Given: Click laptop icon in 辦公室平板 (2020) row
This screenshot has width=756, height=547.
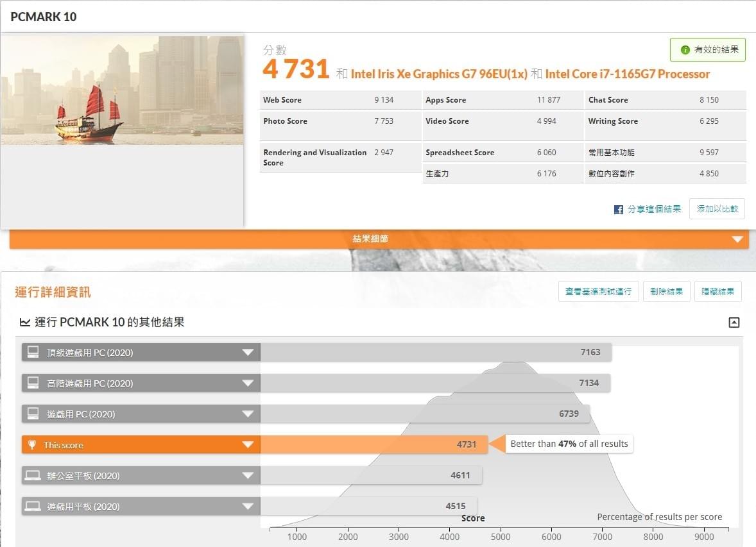Looking at the screenshot, I should tap(33, 475).
